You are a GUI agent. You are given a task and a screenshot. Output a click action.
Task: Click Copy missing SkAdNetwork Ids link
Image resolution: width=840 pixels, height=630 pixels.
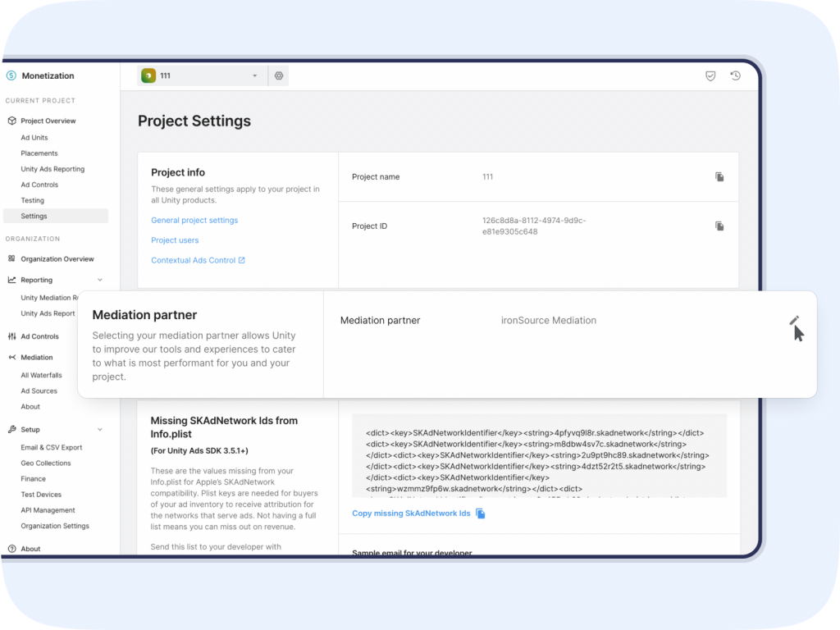[411, 514]
